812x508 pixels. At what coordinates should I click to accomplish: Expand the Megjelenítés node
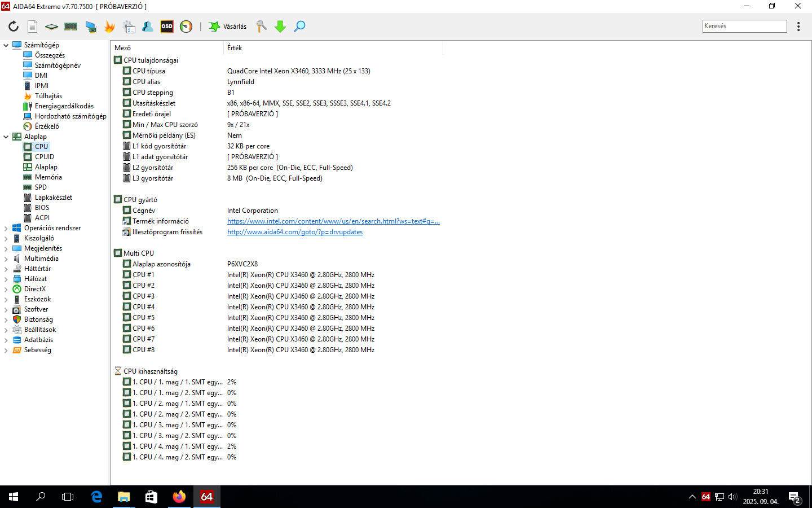coord(6,248)
